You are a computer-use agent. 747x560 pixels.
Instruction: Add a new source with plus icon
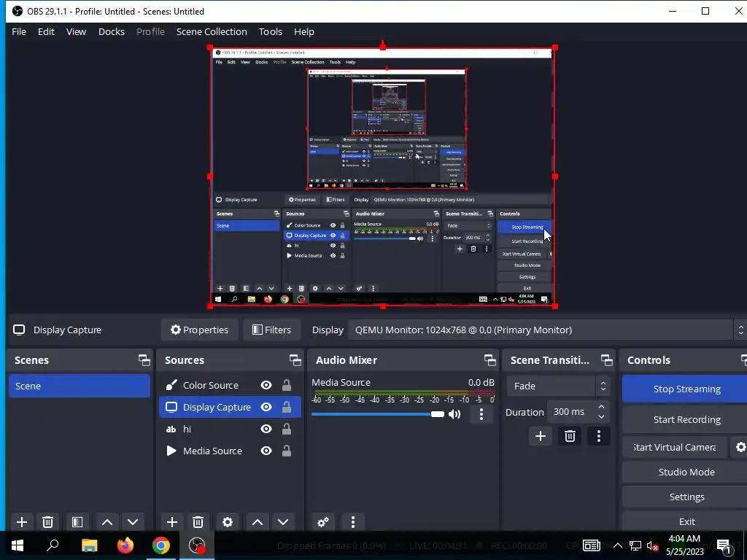pos(172,522)
